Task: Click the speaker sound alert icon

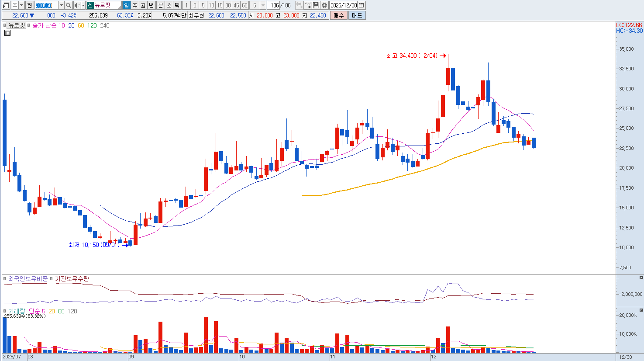Action: (x=77, y=5)
